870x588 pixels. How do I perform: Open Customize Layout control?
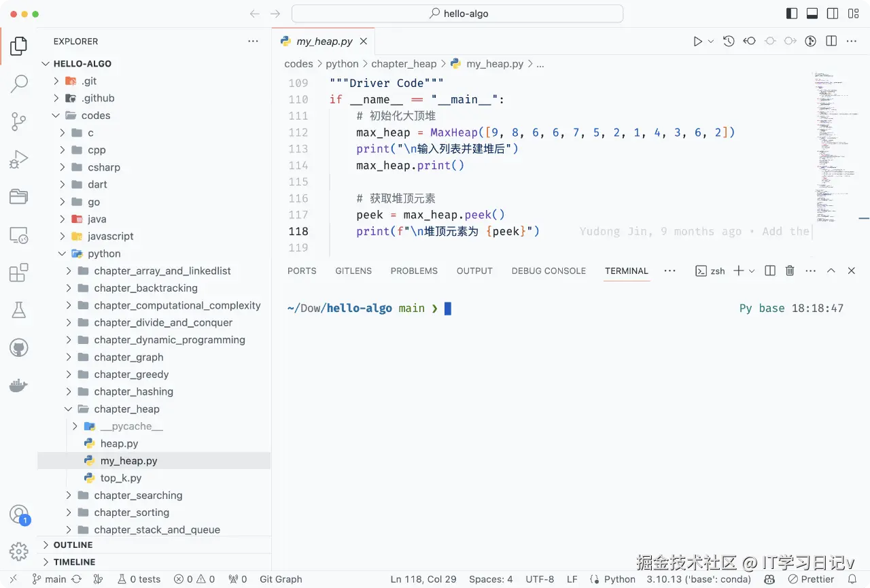[x=853, y=14]
